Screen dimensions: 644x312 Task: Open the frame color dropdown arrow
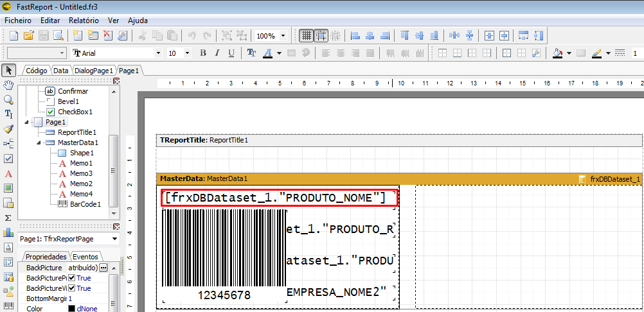point(608,53)
